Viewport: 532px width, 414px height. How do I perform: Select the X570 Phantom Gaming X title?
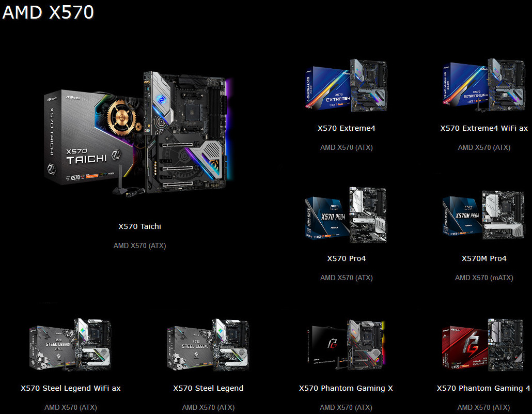pos(346,388)
